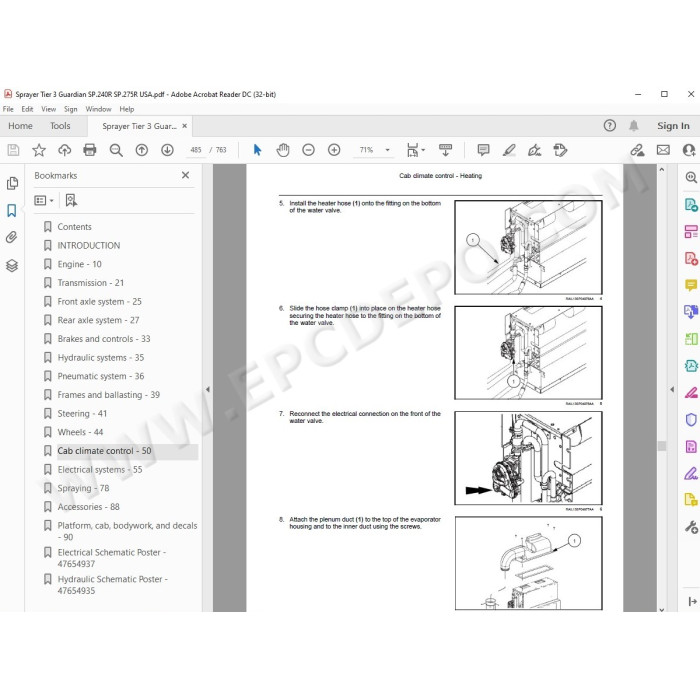This screenshot has width=700, height=700.
Task: Zoom in with the plus circle button
Action: click(x=334, y=150)
